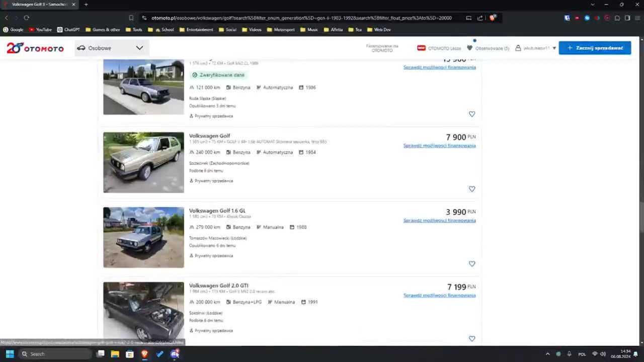Open the Windows Start menu
Viewport: 644px width, 362px height.
click(10, 354)
